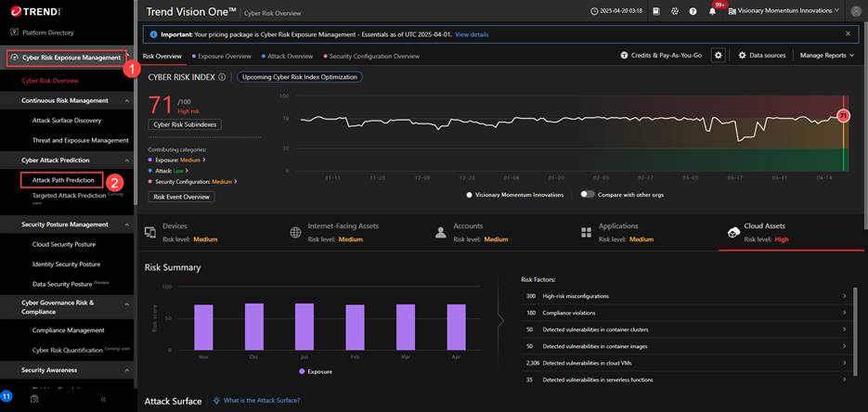Viewport: 868px width, 412px height.
Task: Open Credits & Pay-As-You-Go
Action: click(661, 56)
